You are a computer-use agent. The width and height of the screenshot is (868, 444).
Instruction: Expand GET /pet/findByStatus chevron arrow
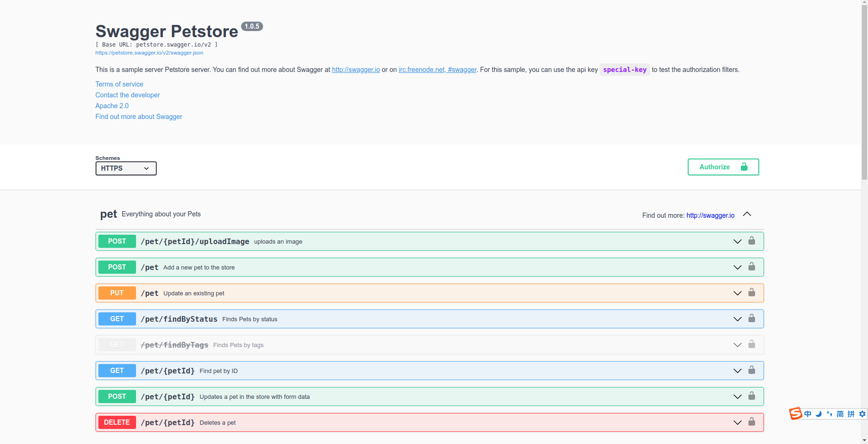tap(738, 319)
